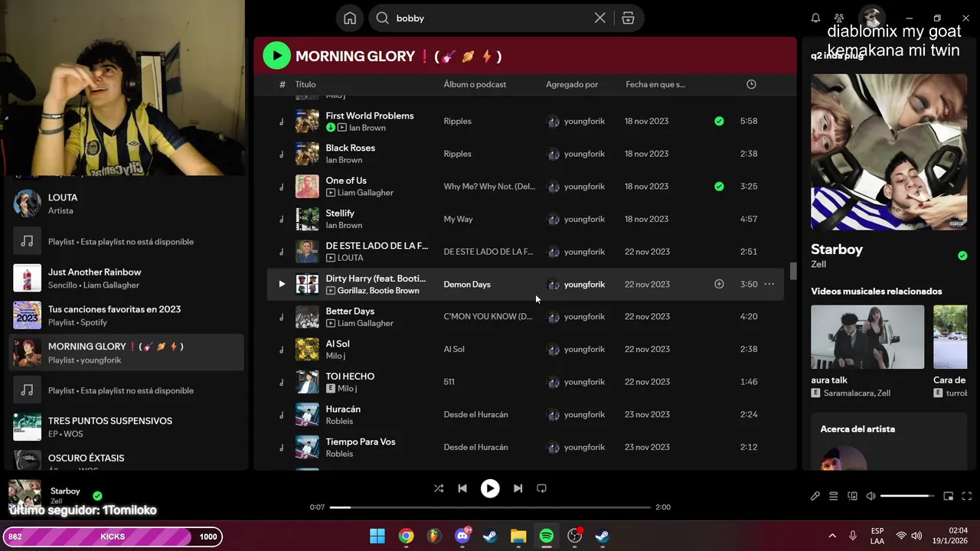
Task: Enter full screen player mode
Action: (966, 496)
